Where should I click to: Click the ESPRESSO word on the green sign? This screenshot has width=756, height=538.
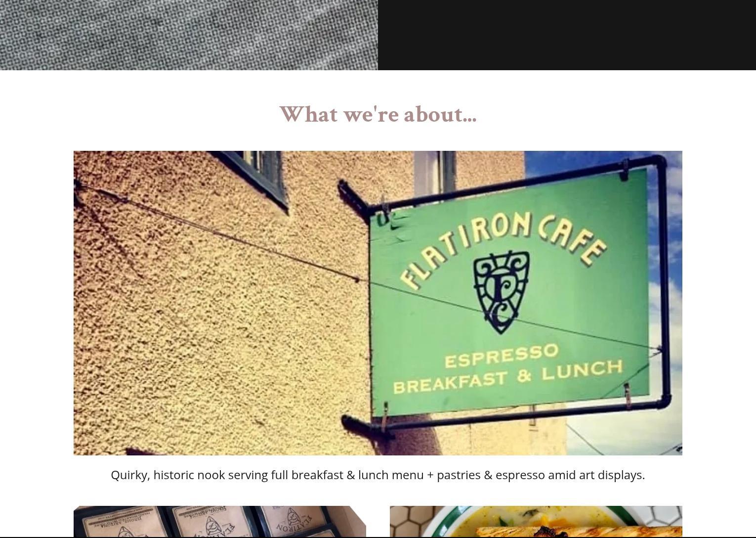click(502, 356)
